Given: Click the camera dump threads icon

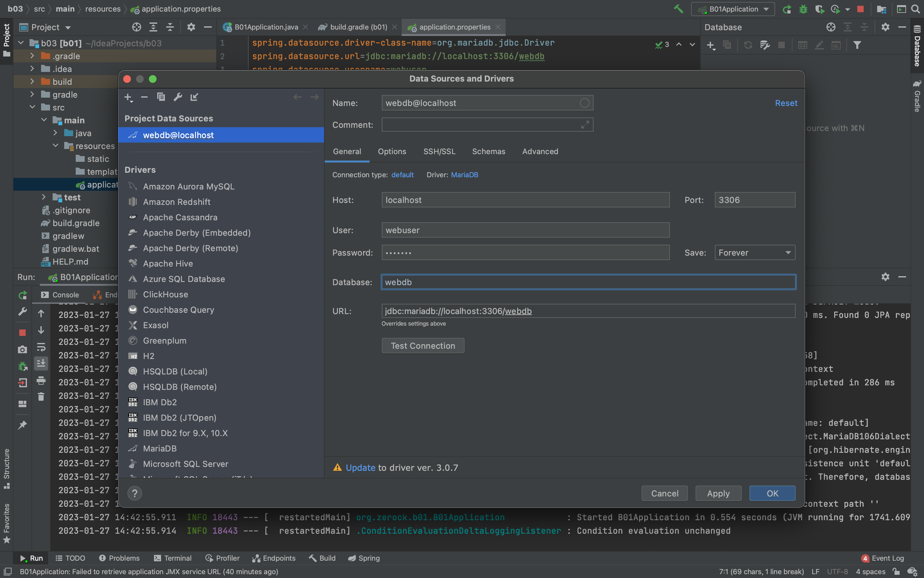Looking at the screenshot, I should click(x=22, y=349).
